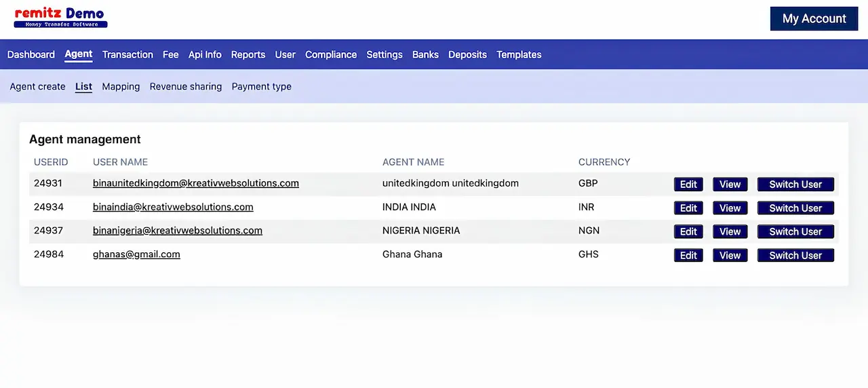Open the Compliance menu item
The height and width of the screenshot is (388, 868).
[331, 55]
